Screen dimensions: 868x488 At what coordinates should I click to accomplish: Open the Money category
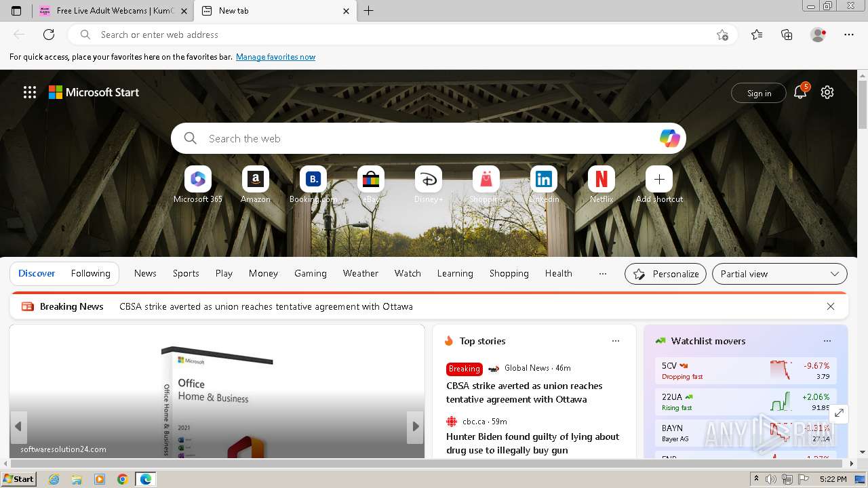(263, 273)
